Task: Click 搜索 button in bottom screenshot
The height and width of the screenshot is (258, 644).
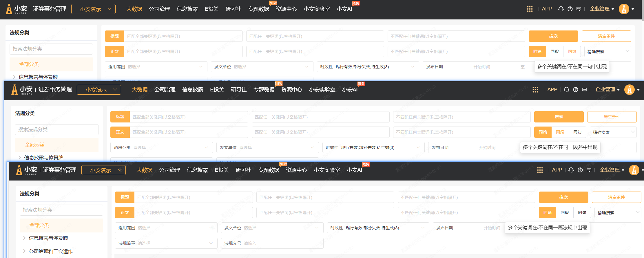Action: pyautogui.click(x=563, y=197)
